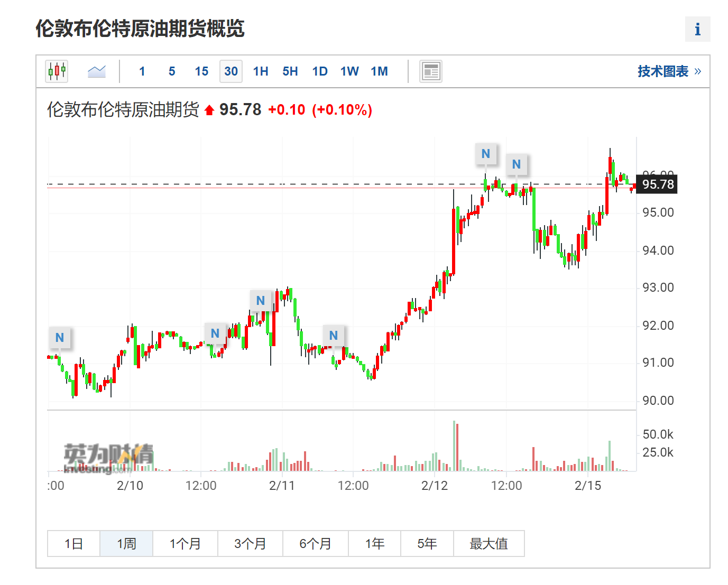Switch to area line chart view
This screenshot has width=728, height=585.
97,71
